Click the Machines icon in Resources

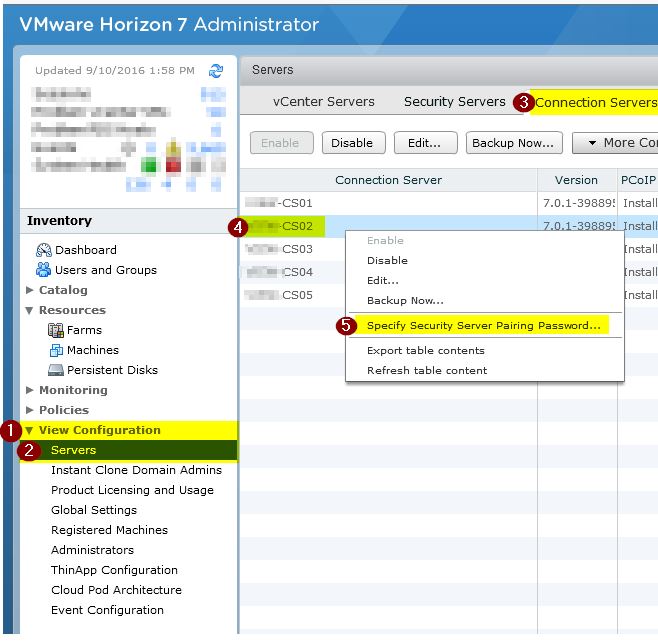coord(56,350)
